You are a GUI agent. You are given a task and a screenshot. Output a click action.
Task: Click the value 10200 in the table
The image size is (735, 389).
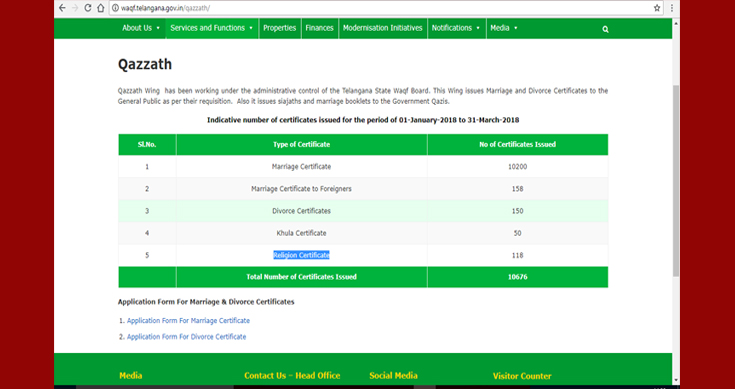tap(518, 166)
